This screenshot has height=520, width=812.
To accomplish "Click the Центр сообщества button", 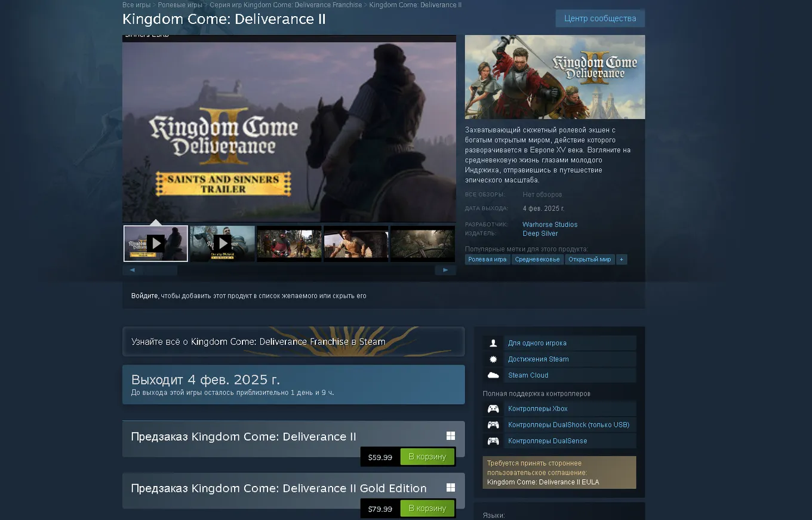I will pyautogui.click(x=600, y=19).
